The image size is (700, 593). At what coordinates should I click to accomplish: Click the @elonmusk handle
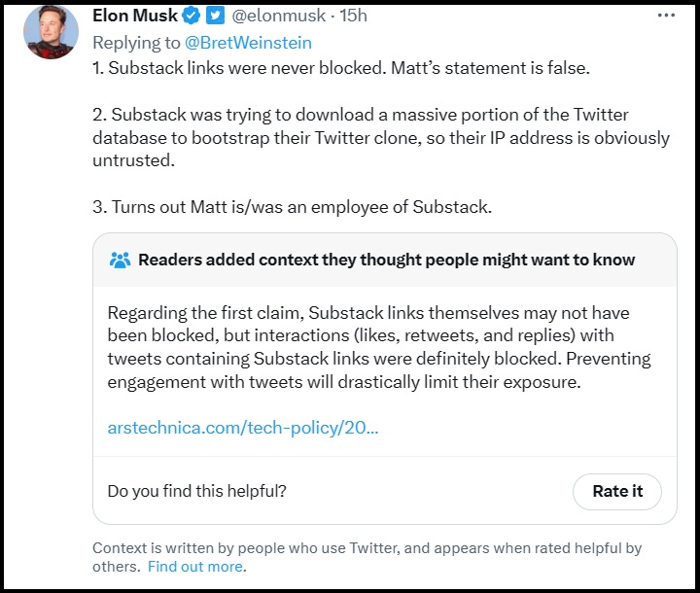[279, 16]
